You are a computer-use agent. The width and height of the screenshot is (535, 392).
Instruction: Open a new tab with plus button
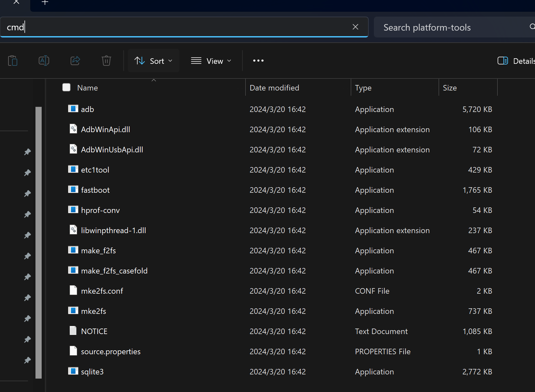click(x=45, y=3)
